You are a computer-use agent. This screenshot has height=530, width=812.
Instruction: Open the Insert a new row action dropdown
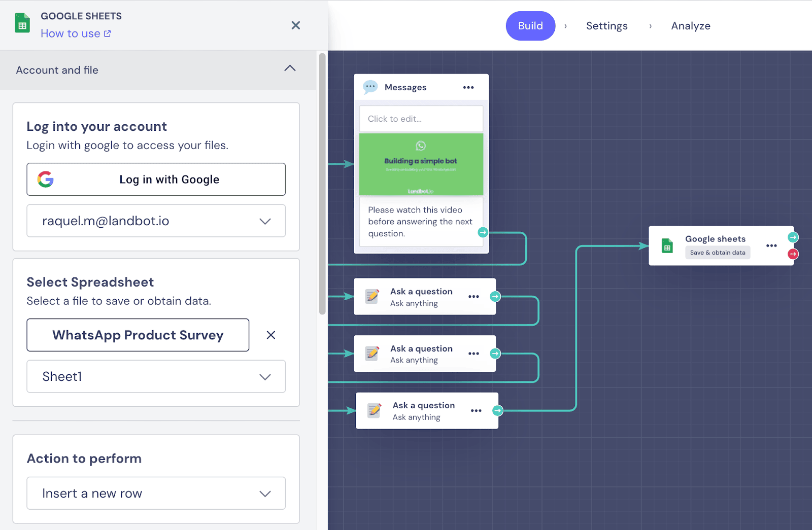[156, 493]
